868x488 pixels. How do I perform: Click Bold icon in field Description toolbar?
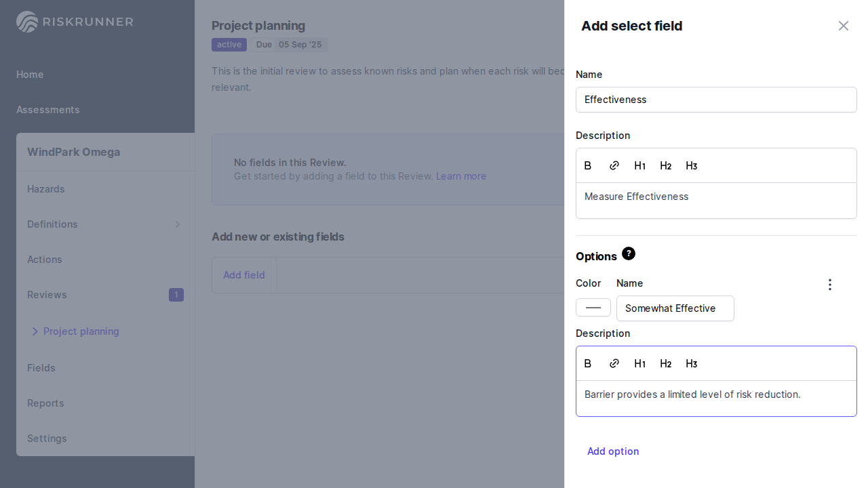[x=588, y=166]
